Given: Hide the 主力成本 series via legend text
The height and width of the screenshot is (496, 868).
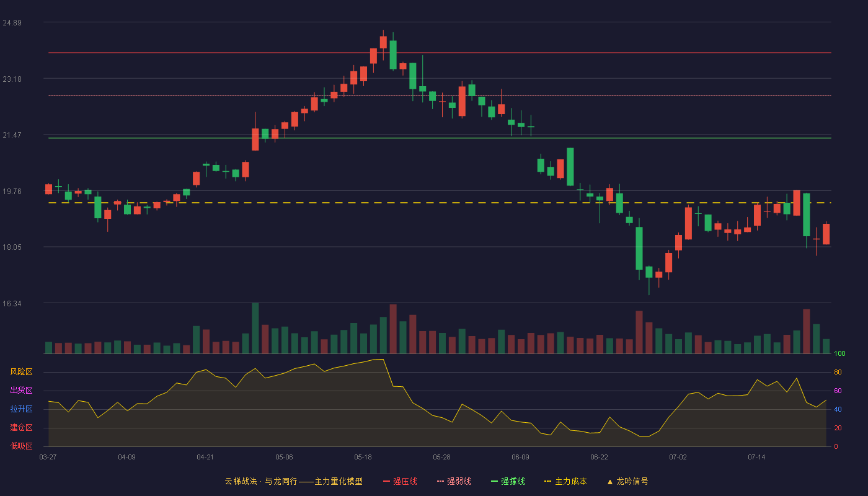Looking at the screenshot, I should (570, 481).
